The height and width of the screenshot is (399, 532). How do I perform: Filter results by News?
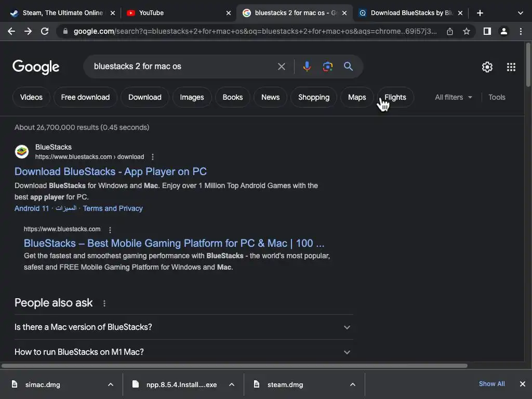pos(270,97)
